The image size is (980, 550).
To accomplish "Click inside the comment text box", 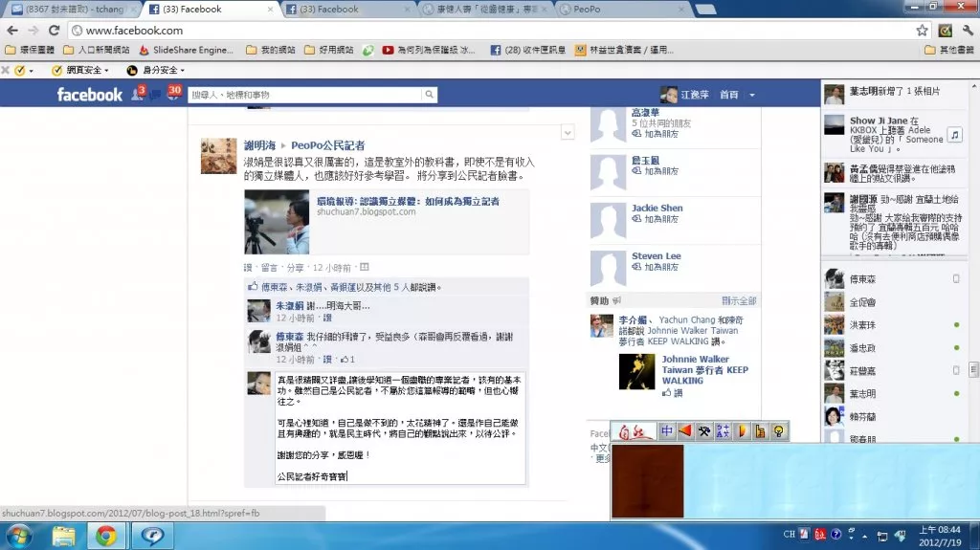I will tap(400, 429).
